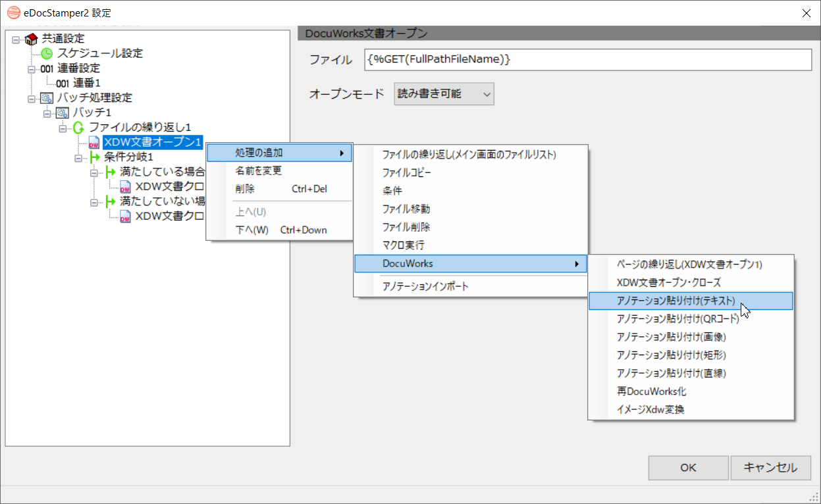Image resolution: width=821 pixels, height=504 pixels.
Task: Select ページの繰り返し(XDW文書オープン1)
Action: click(691, 265)
